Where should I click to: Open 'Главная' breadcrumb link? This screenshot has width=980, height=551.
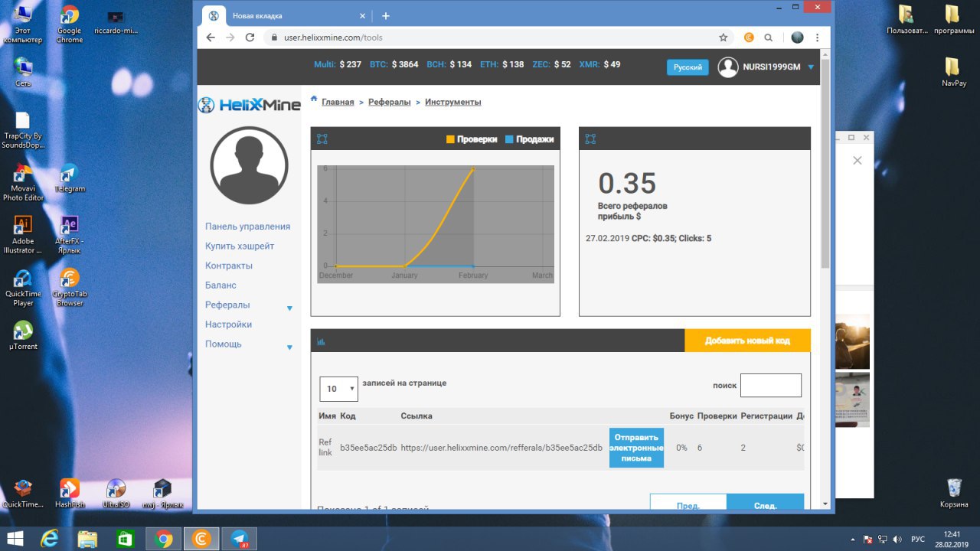click(x=338, y=102)
